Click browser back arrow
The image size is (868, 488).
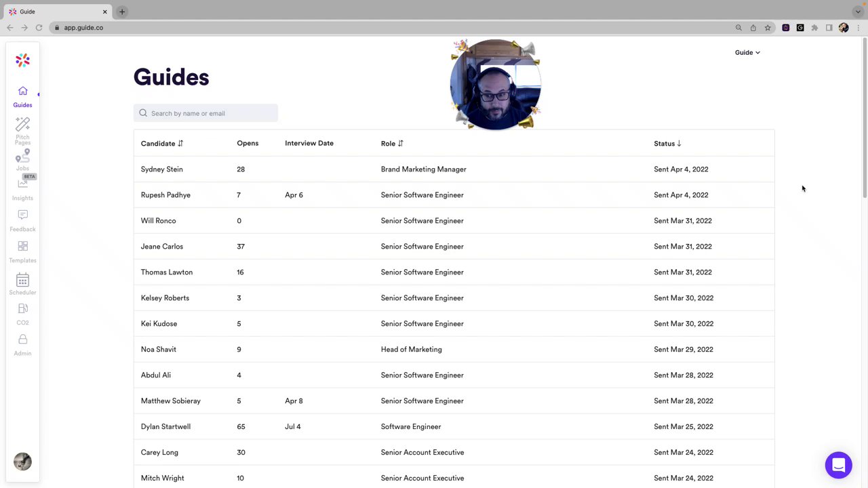click(9, 28)
